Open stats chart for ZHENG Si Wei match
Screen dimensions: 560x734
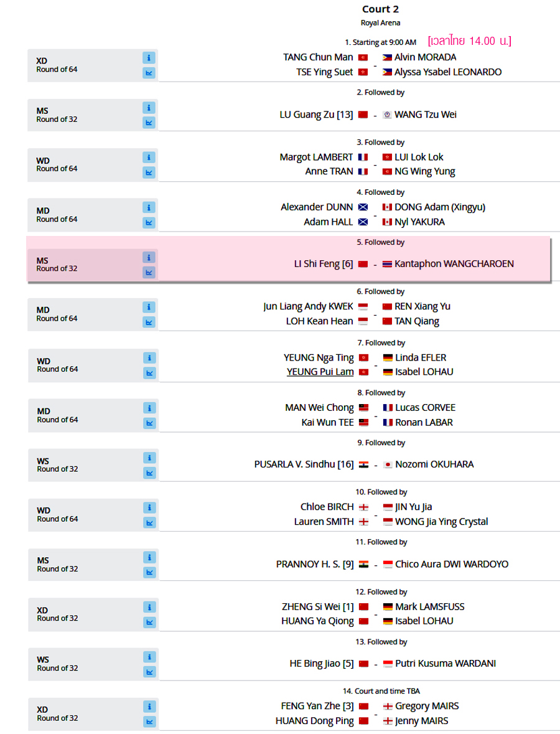(x=150, y=622)
